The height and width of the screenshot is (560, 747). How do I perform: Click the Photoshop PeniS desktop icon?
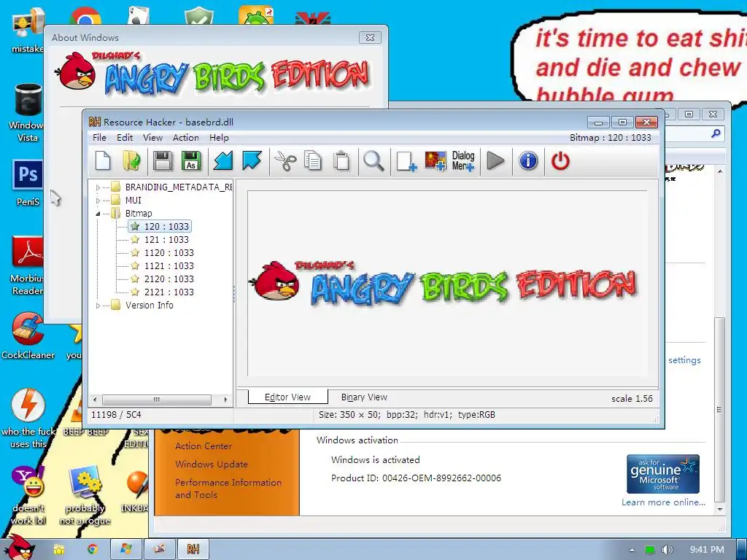(28, 183)
